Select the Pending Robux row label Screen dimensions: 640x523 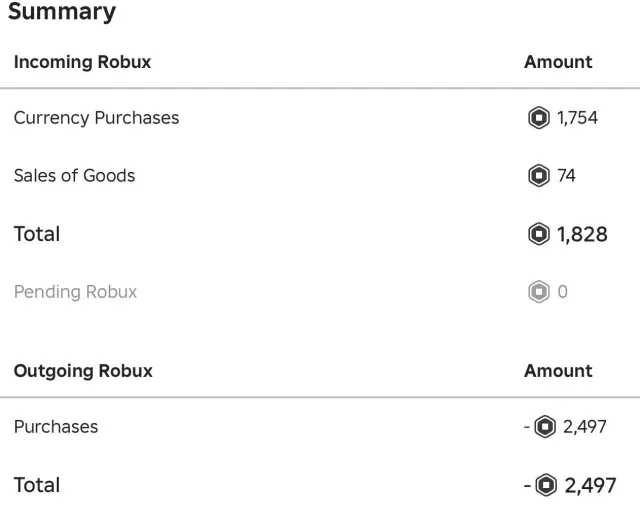click(x=76, y=292)
